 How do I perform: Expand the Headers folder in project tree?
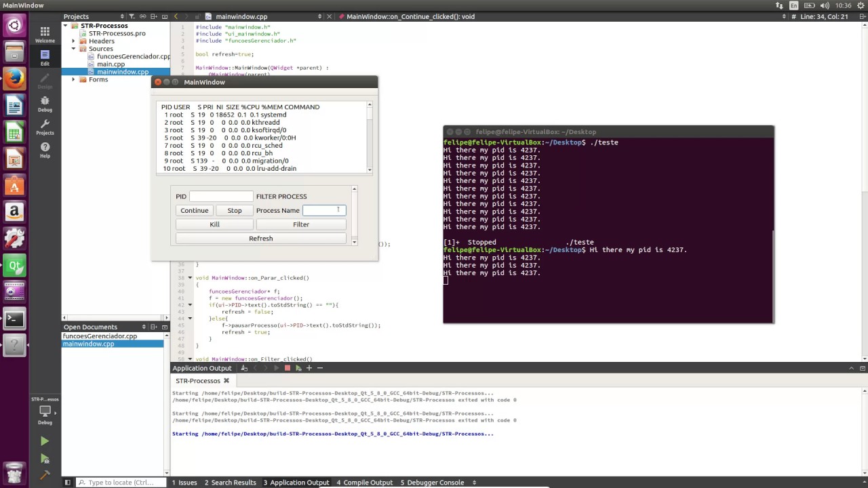tap(73, 41)
